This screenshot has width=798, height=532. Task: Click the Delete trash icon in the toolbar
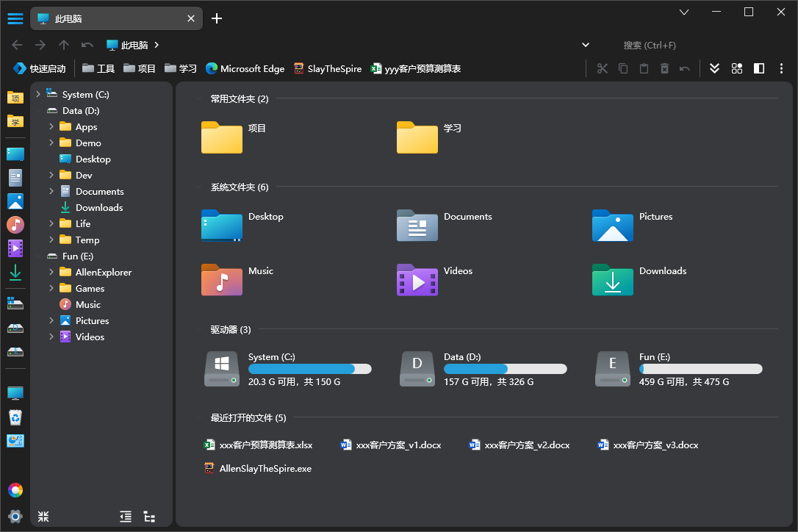pyautogui.click(x=664, y=68)
